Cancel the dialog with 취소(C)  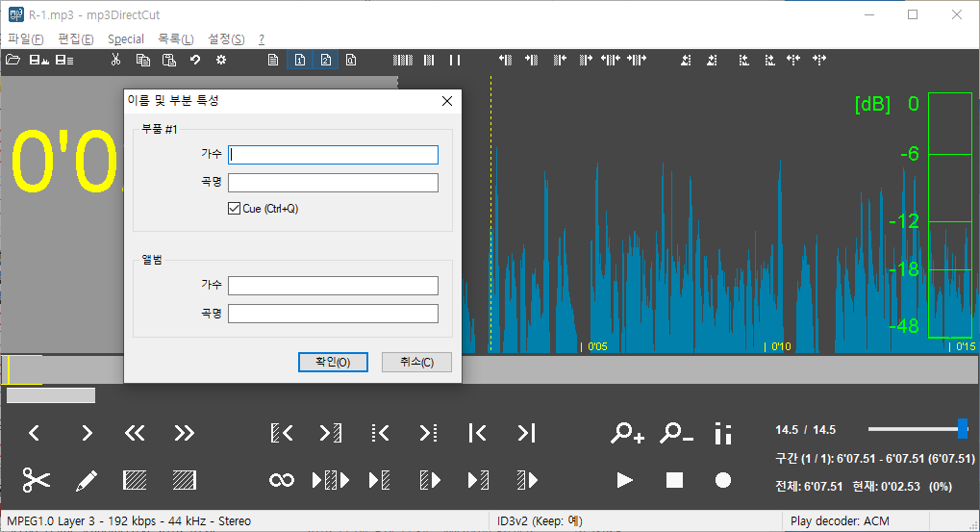416,362
